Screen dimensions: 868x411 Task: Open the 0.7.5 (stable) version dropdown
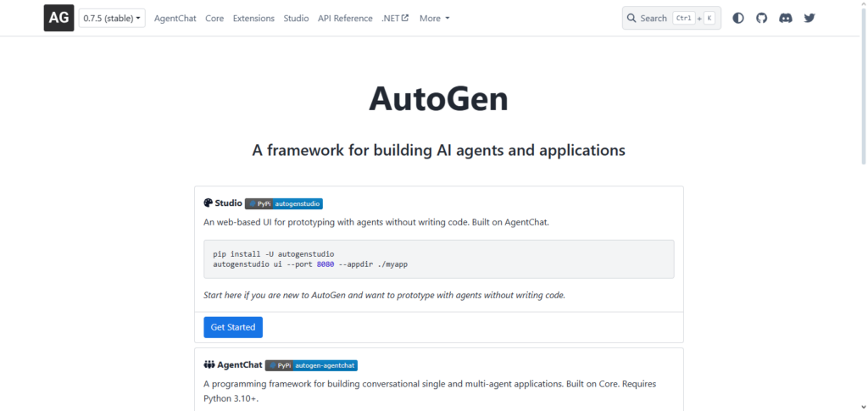coord(112,19)
